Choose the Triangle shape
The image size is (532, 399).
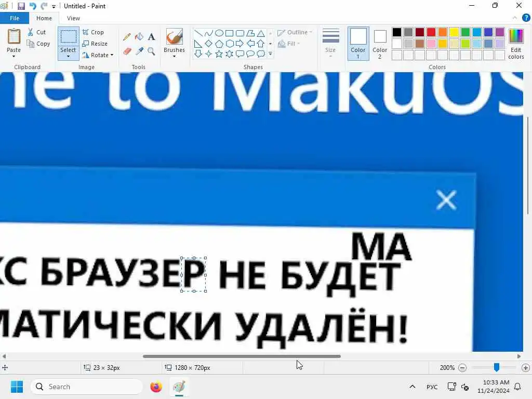tap(261, 33)
